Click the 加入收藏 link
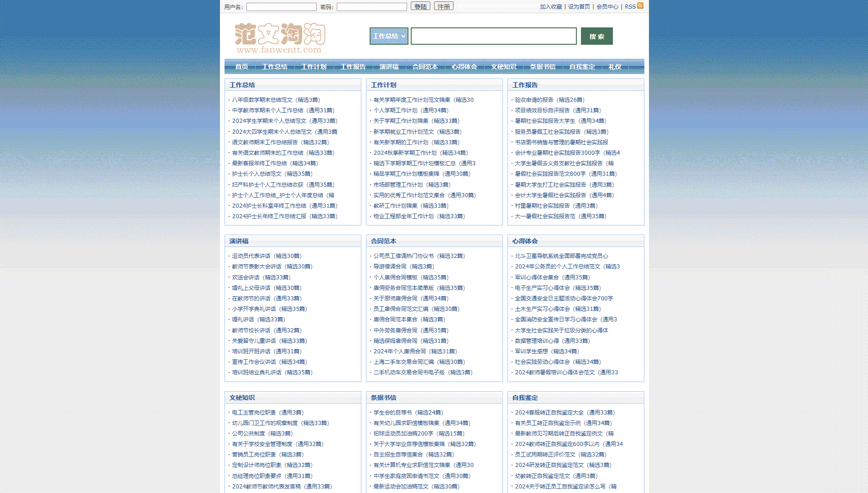The height and width of the screenshot is (493, 868). point(551,7)
